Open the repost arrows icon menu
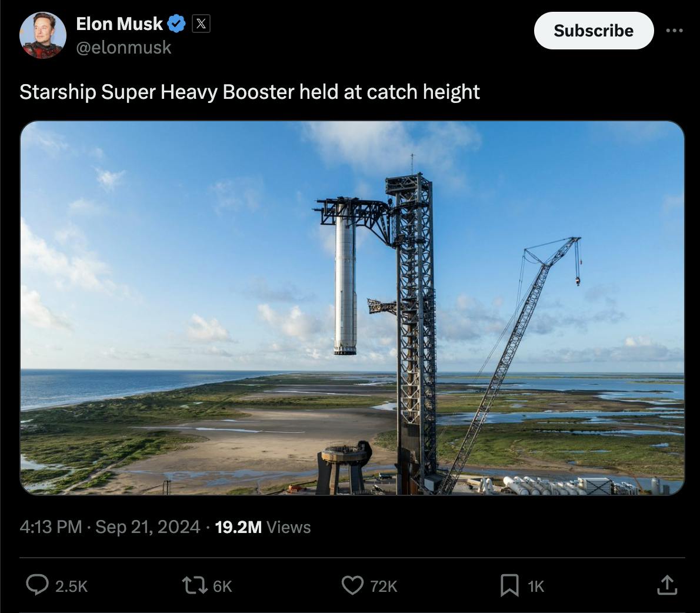This screenshot has width=700, height=613. tap(195, 585)
